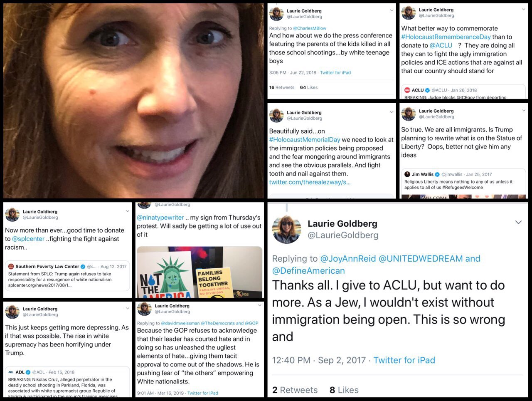Click the avatar on the CharlesMBlow reply tweet
The image size is (532, 401).
[x=276, y=14]
